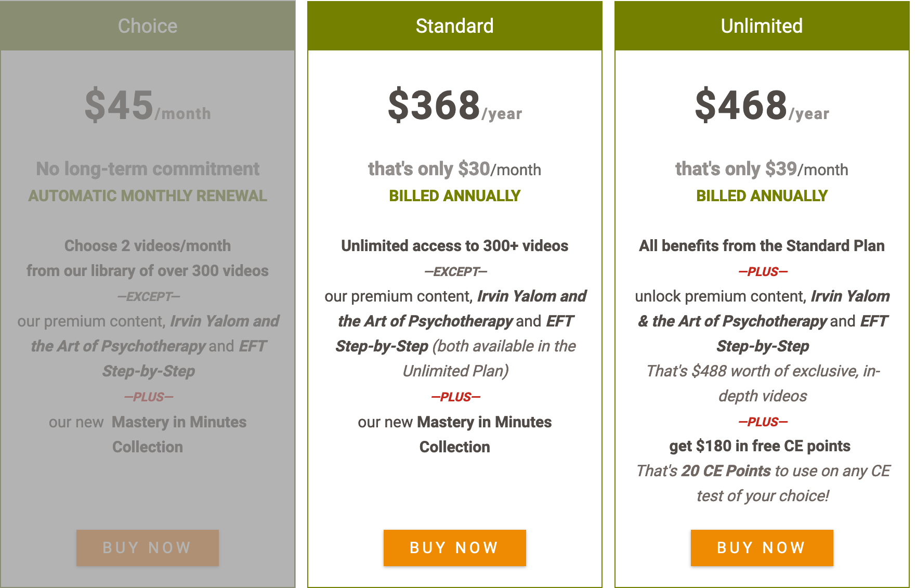Click BUY NOW under the Choice plan

point(148,548)
